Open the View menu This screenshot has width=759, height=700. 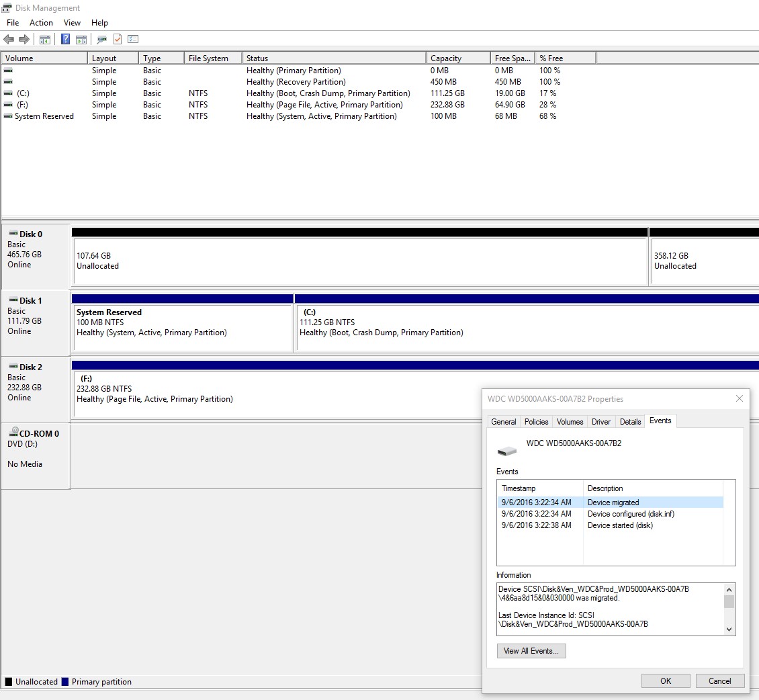pos(72,22)
